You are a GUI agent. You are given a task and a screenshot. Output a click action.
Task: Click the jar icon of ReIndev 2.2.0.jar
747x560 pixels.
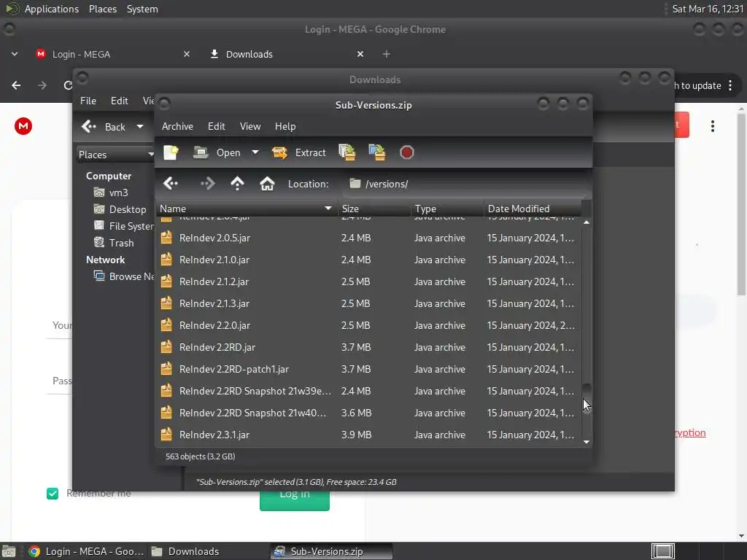click(x=166, y=324)
